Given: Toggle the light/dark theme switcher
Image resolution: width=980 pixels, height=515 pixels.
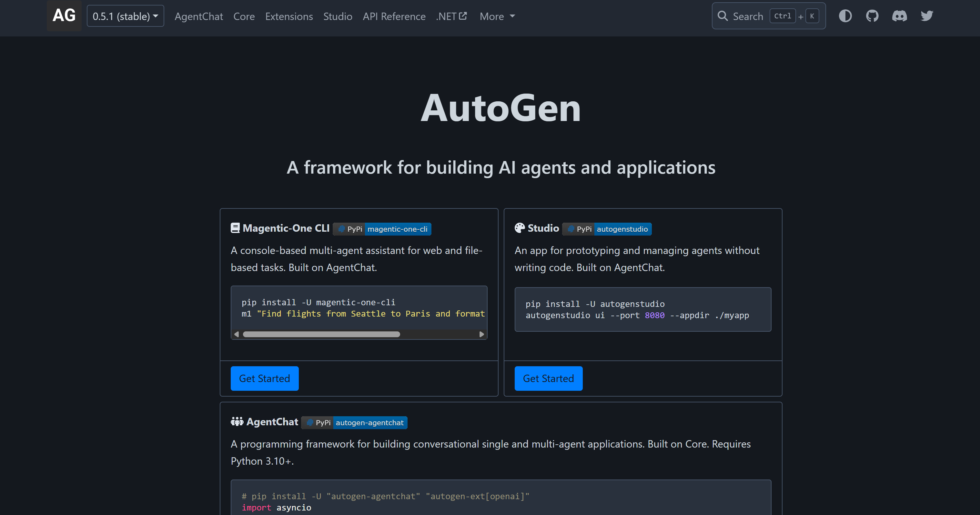Looking at the screenshot, I should (845, 16).
